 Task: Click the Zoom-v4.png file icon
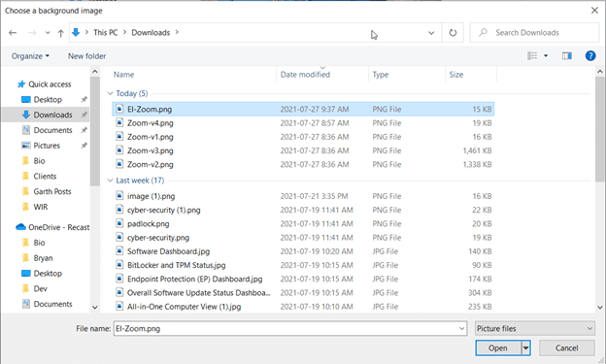point(119,123)
